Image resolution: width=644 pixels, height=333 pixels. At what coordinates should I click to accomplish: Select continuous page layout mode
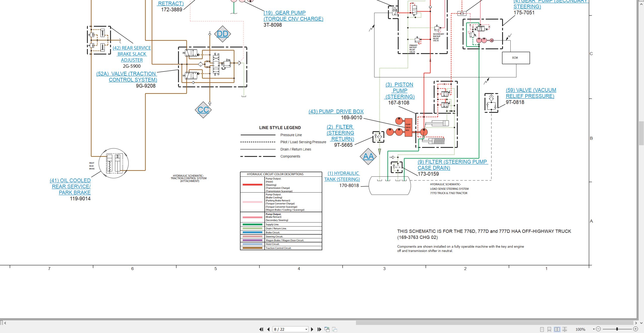coord(549,329)
